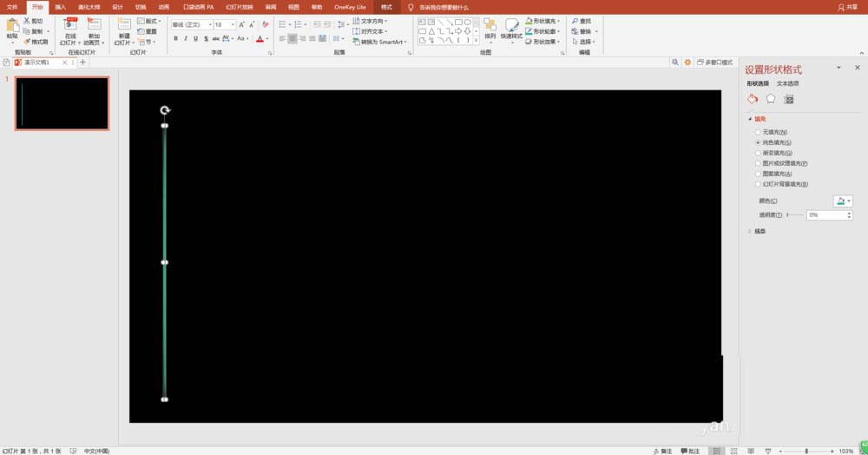Viewport: 868px width, 455px height.
Task: Open the font name dropdown
Action: pos(210,25)
